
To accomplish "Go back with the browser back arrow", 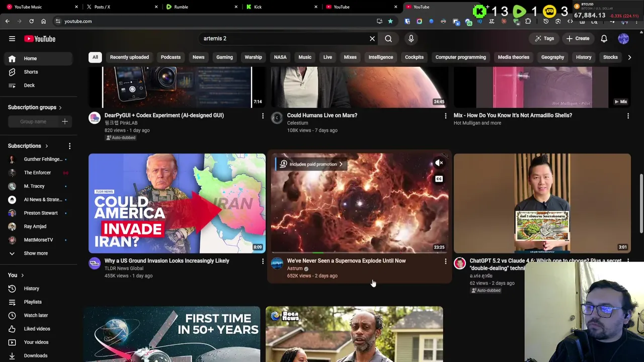I will click(x=7, y=21).
